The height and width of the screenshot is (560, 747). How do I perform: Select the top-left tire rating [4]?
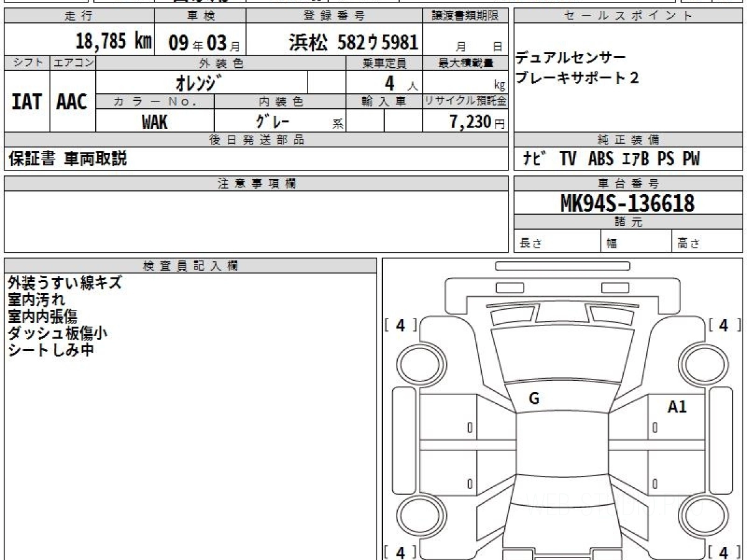(x=400, y=325)
